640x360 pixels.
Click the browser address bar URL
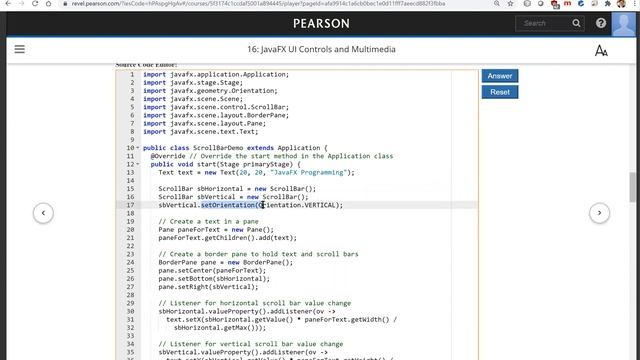(x=258, y=4)
